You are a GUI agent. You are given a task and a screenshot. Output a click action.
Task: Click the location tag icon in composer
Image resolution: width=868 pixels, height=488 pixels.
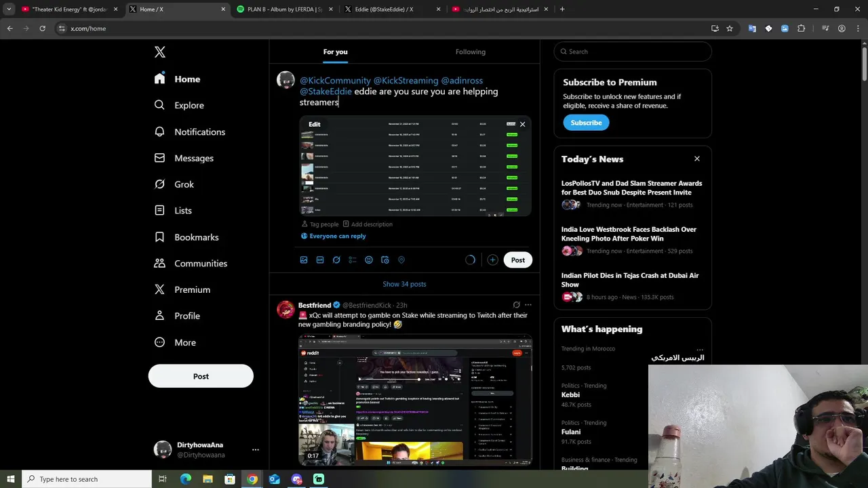pos(401,260)
